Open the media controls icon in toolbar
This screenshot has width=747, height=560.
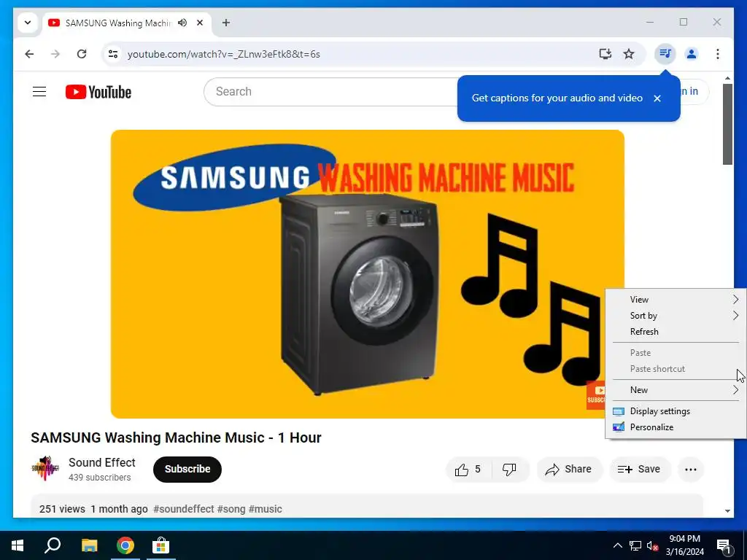665,54
